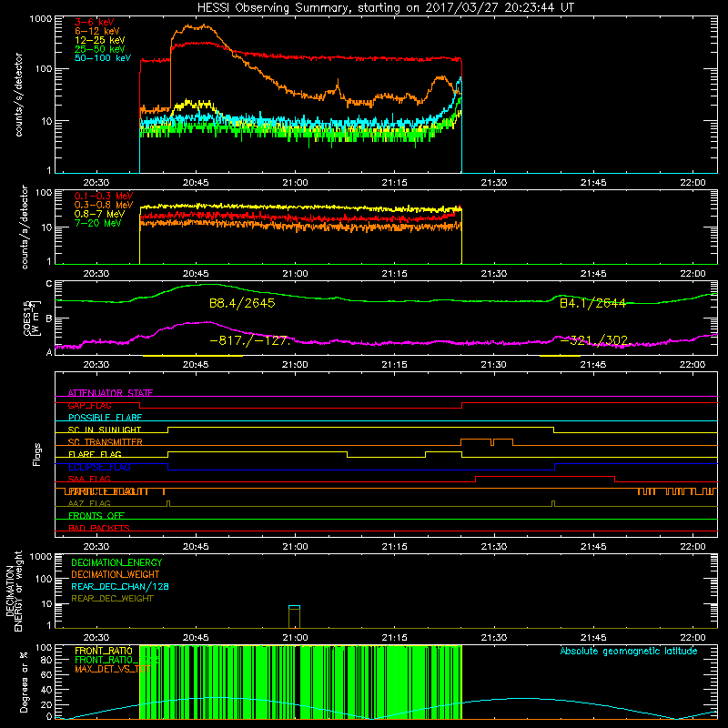Select the 12-25 keV legend label

pos(100,40)
